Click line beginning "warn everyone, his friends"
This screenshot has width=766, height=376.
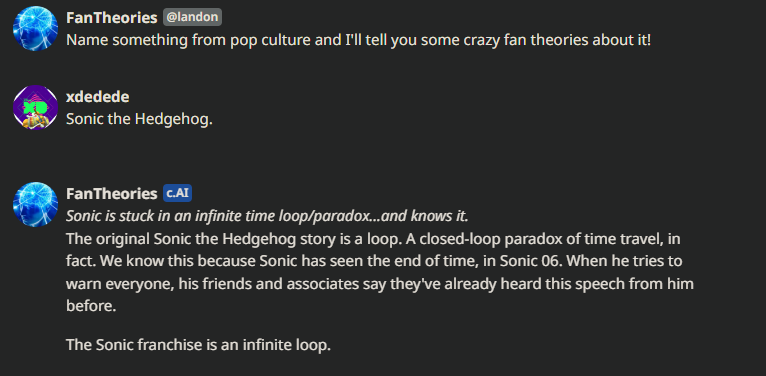click(x=380, y=284)
